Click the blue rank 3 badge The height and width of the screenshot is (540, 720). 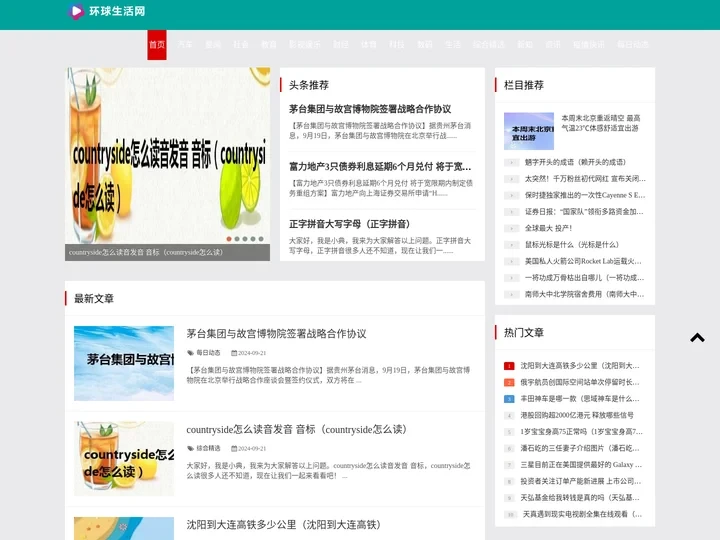[x=509, y=399]
